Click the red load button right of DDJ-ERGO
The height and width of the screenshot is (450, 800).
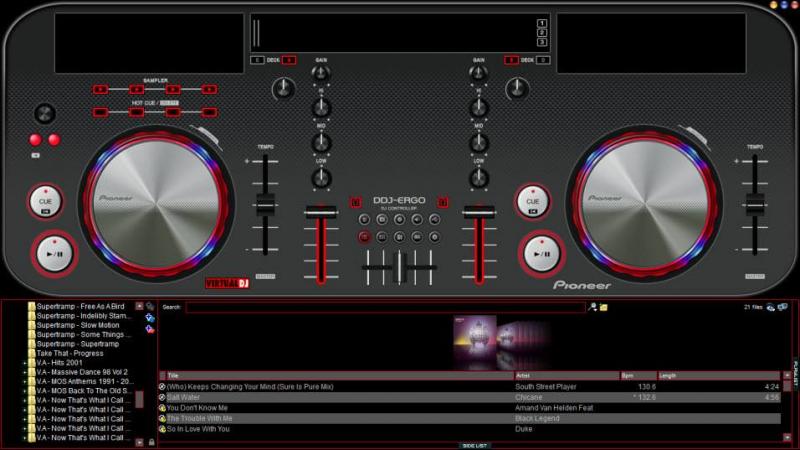(x=443, y=203)
